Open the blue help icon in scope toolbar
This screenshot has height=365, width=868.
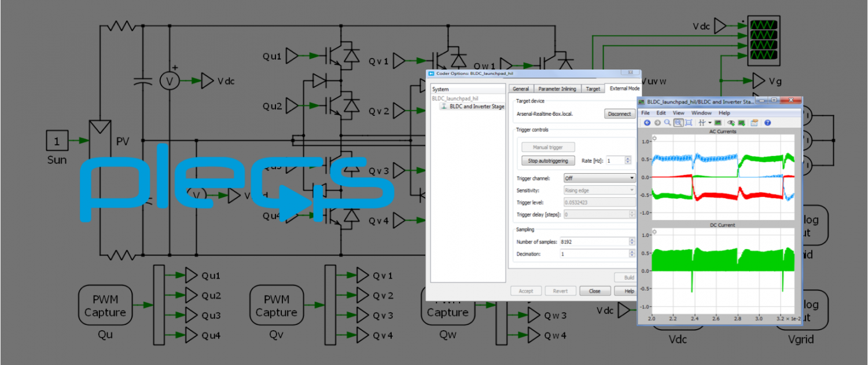pos(767,123)
